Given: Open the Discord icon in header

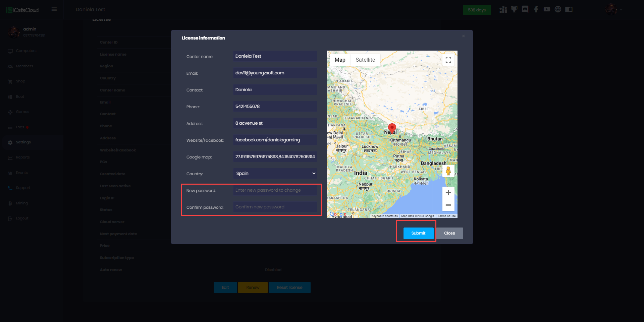Looking at the screenshot, I should tap(525, 9).
